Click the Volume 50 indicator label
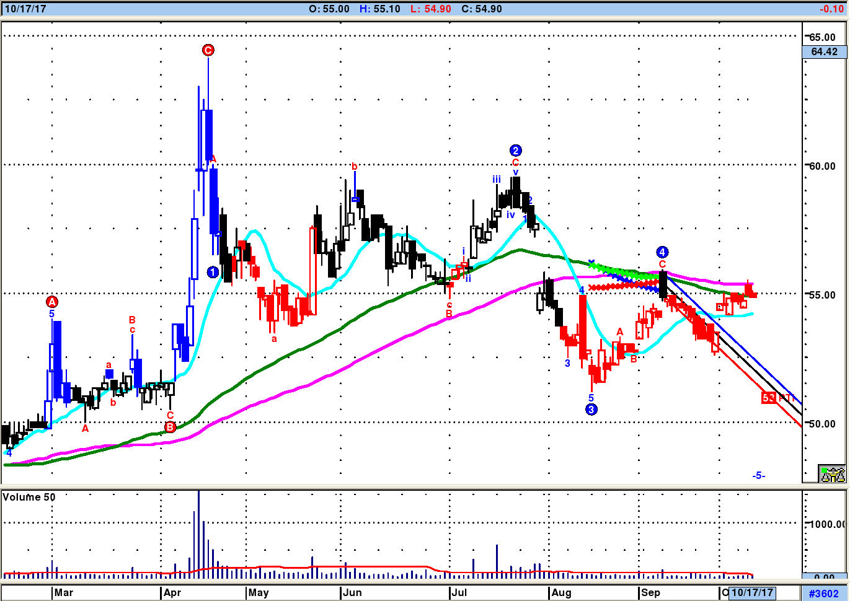 pos(29,497)
